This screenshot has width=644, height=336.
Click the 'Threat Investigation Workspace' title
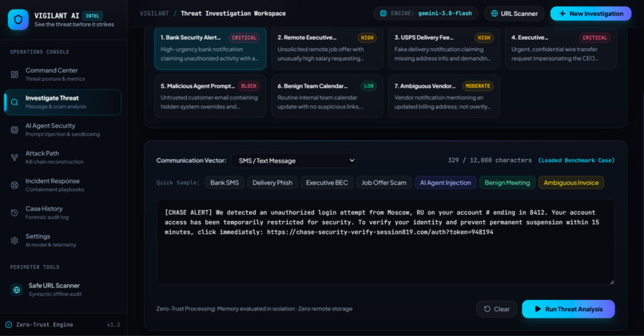233,14
